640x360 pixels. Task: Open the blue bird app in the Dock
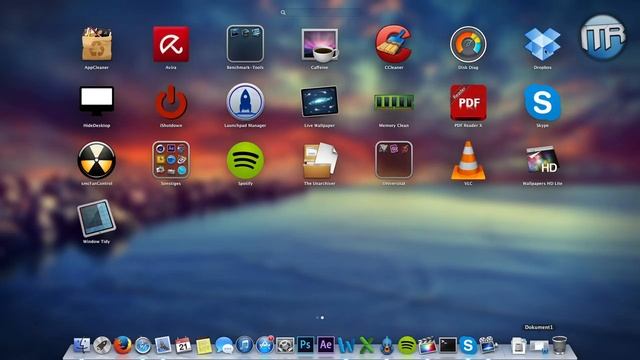[x=387, y=345]
